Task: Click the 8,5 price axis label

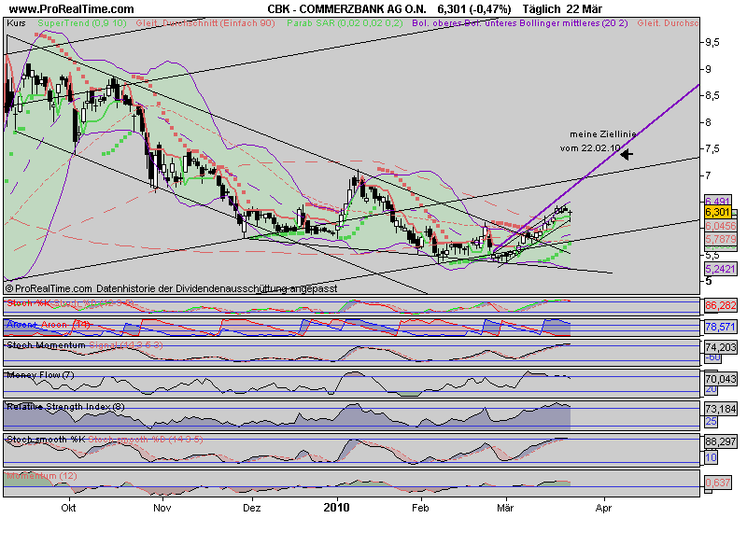Action: [x=712, y=96]
